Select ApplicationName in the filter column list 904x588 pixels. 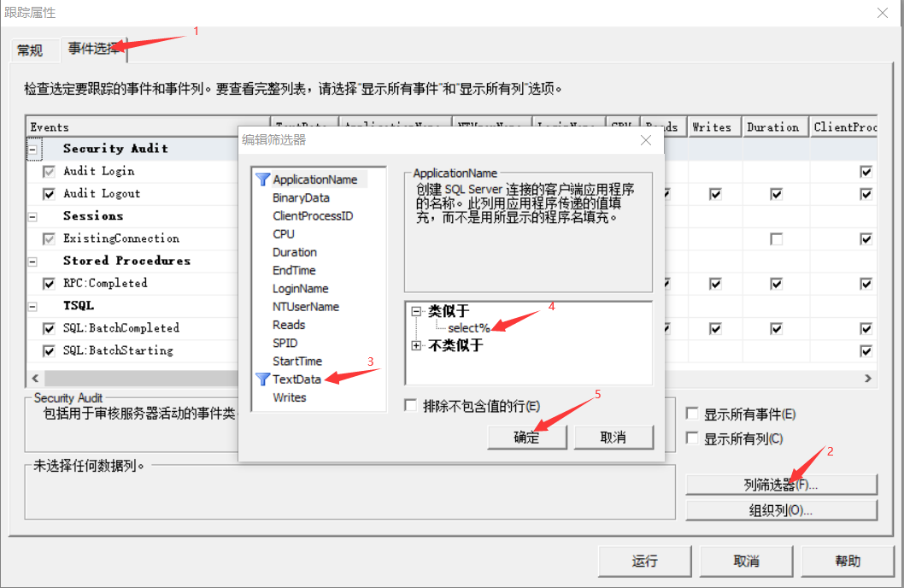(314, 179)
